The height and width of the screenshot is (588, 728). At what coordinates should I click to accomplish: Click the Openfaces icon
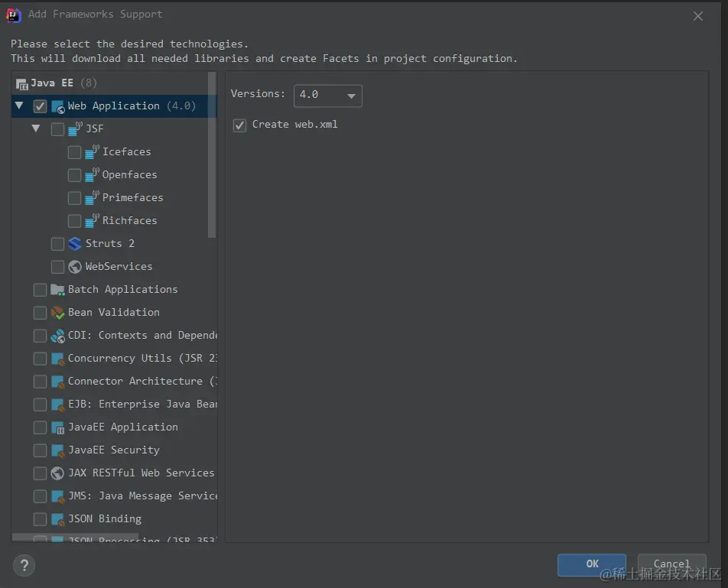[92, 175]
